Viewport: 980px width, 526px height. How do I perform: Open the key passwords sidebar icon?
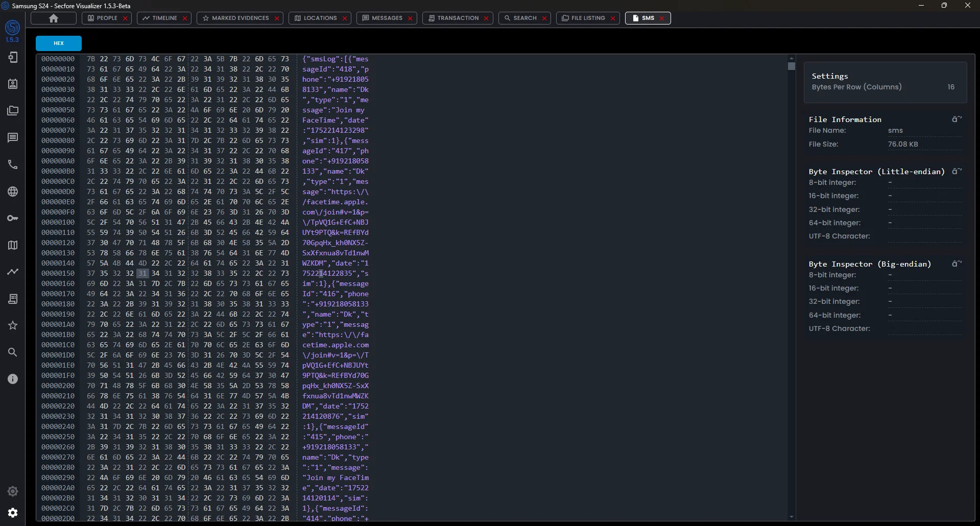tap(13, 218)
